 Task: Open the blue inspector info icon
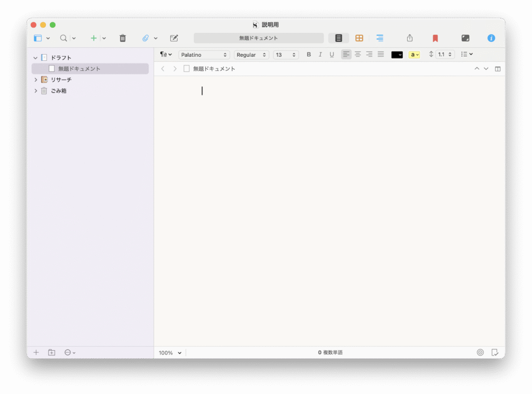click(x=491, y=38)
